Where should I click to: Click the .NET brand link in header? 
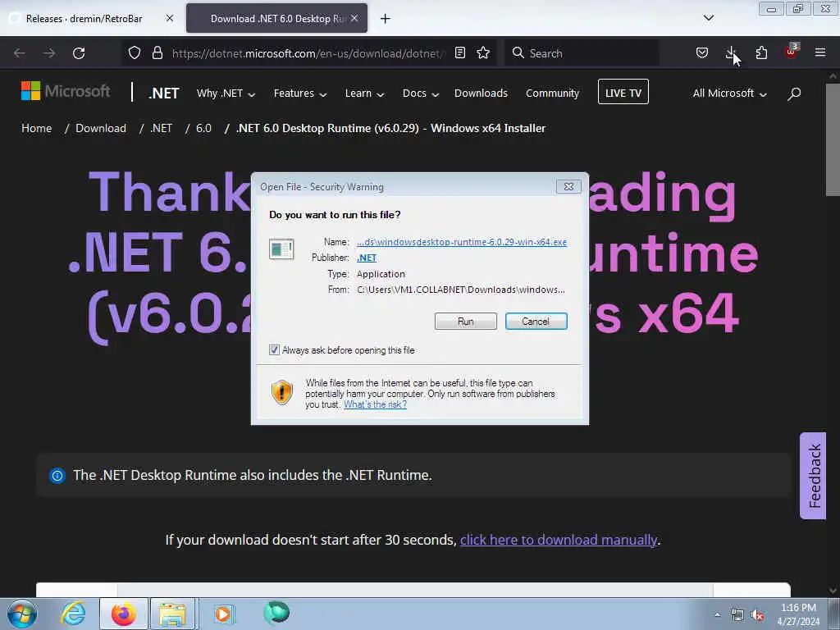[163, 94]
